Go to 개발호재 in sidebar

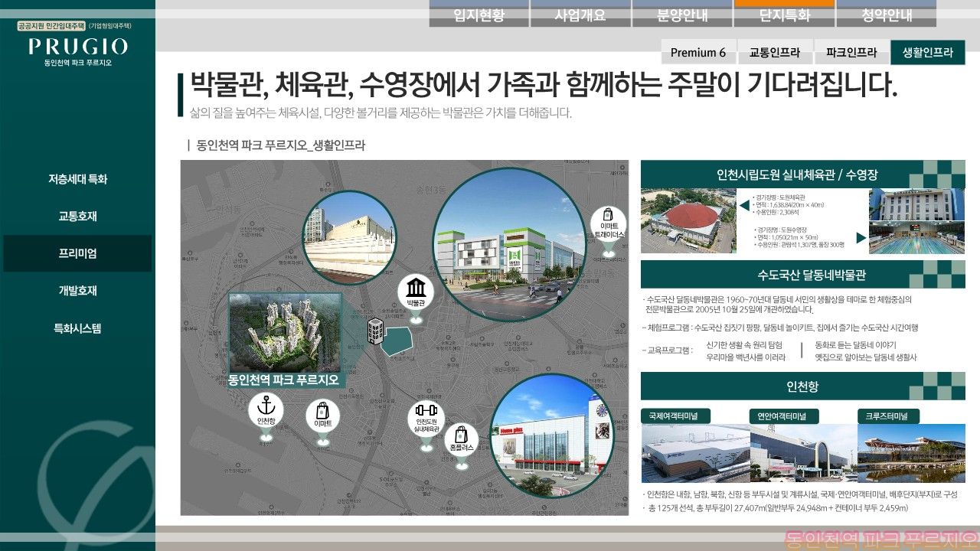(77, 291)
